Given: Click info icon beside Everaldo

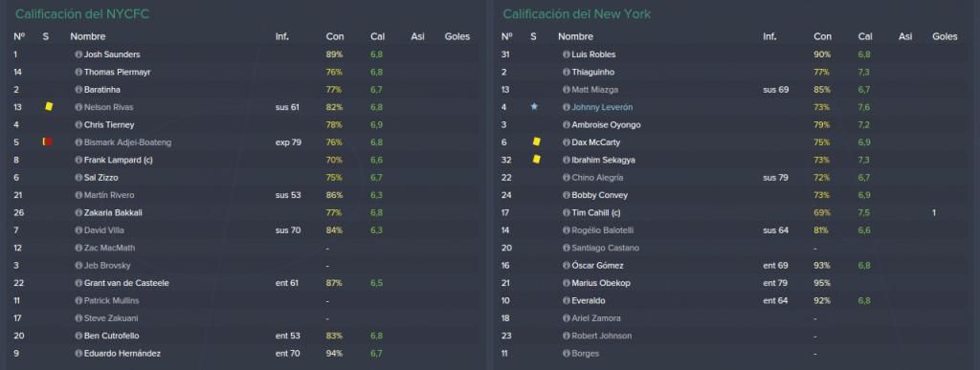Looking at the screenshot, I should (x=567, y=301).
